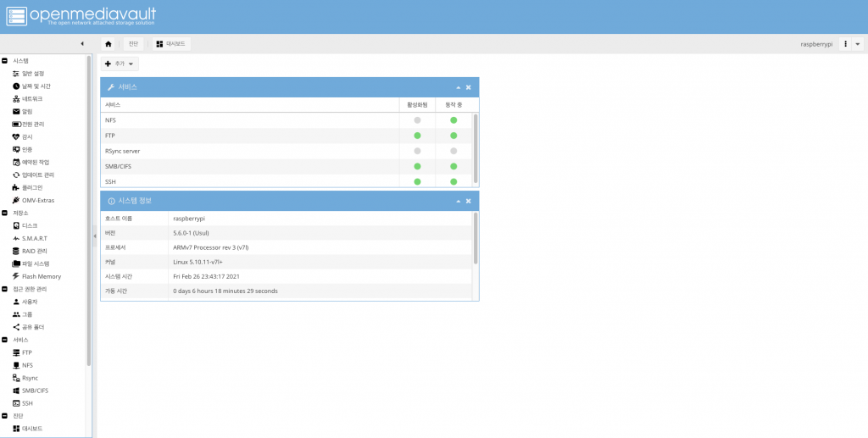This screenshot has width=868, height=438.
Task: Close the 서비스 dashboard panel
Action: [468, 87]
